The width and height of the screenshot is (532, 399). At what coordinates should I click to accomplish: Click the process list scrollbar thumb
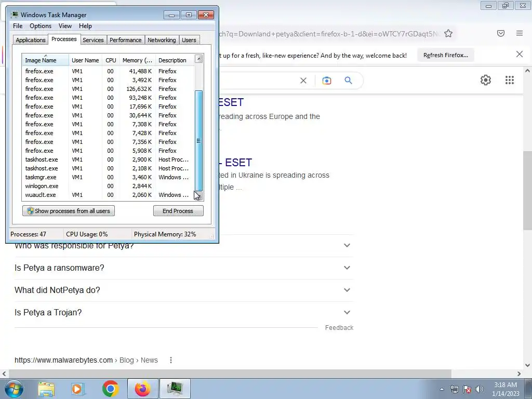[199, 140]
